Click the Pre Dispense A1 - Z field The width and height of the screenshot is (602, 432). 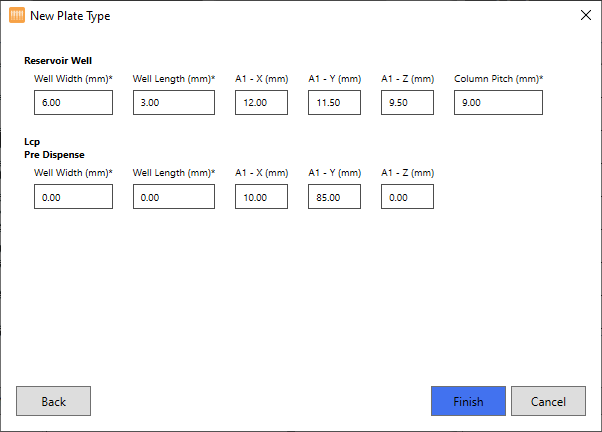click(x=407, y=197)
